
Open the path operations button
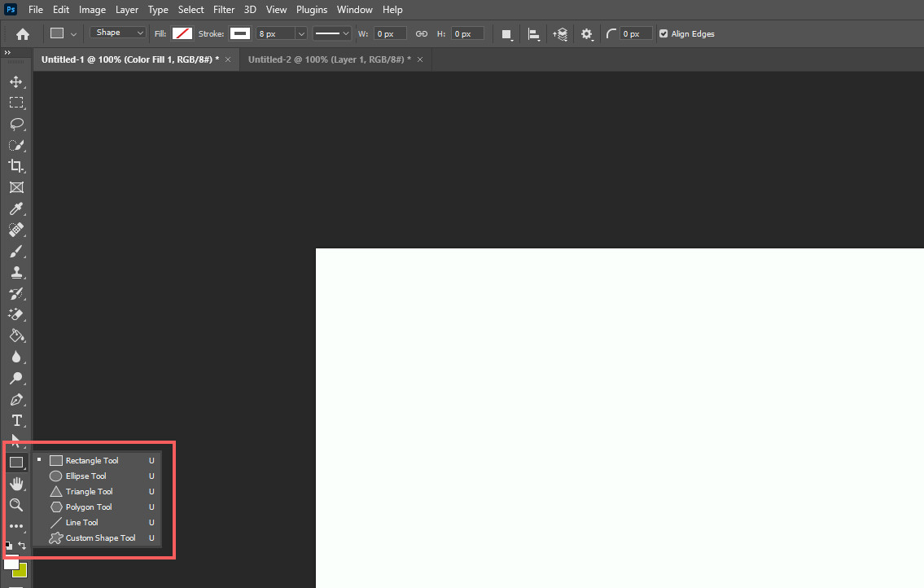coord(507,33)
